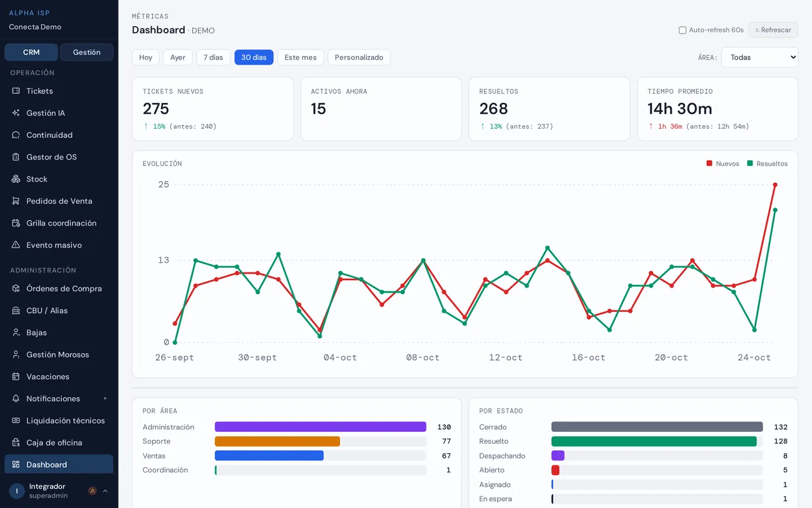This screenshot has height=508, width=812.
Task: Click the Asignado status label
Action: coord(495,485)
